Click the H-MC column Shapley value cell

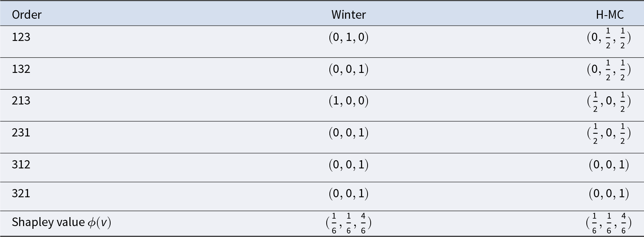tap(609, 223)
